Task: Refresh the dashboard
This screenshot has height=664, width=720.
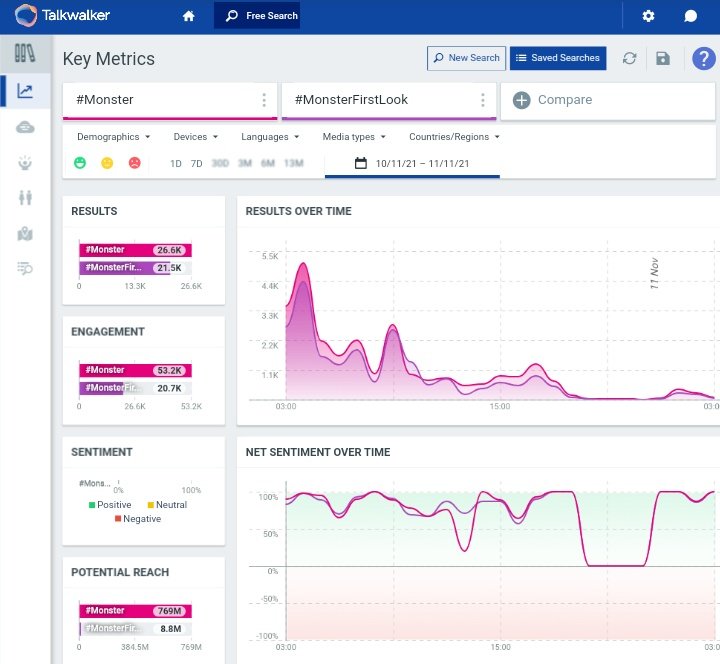Action: (630, 58)
